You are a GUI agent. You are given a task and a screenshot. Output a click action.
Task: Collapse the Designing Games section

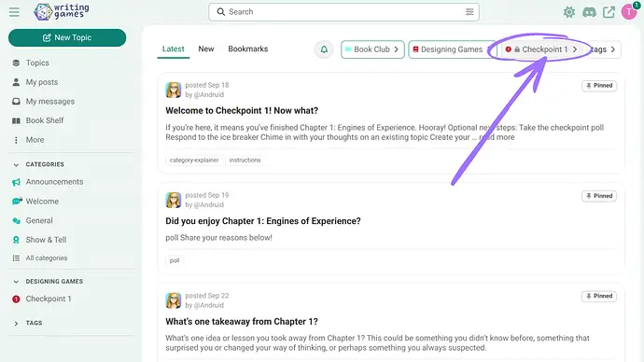[16, 282]
